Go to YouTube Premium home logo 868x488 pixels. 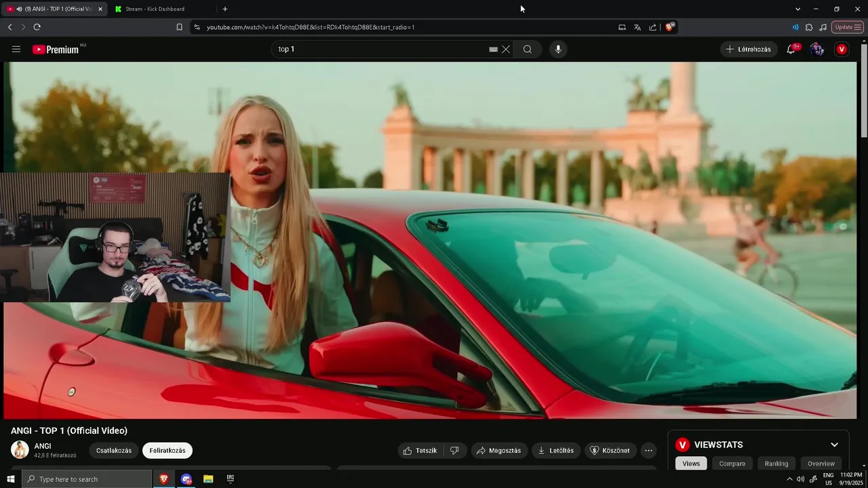point(56,49)
